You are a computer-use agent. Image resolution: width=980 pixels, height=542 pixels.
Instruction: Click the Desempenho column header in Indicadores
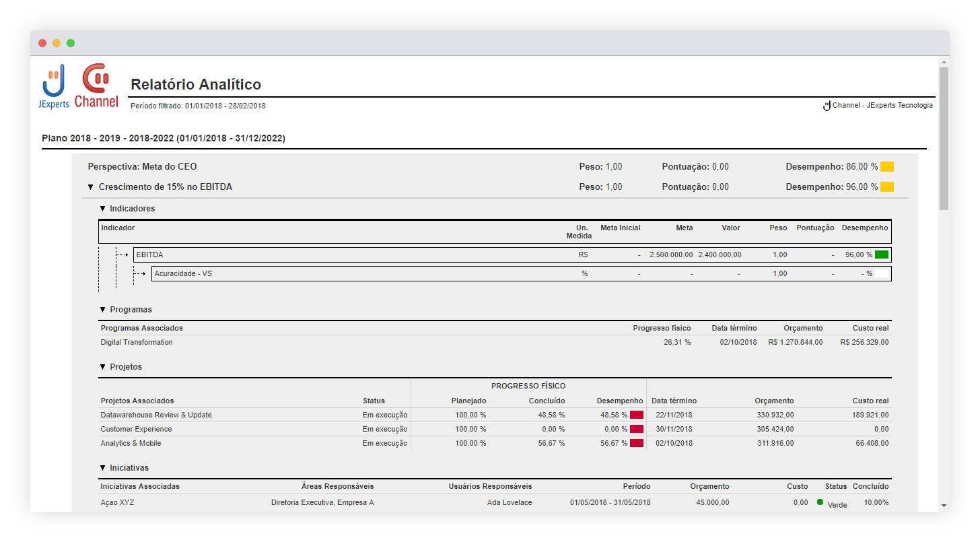point(864,228)
